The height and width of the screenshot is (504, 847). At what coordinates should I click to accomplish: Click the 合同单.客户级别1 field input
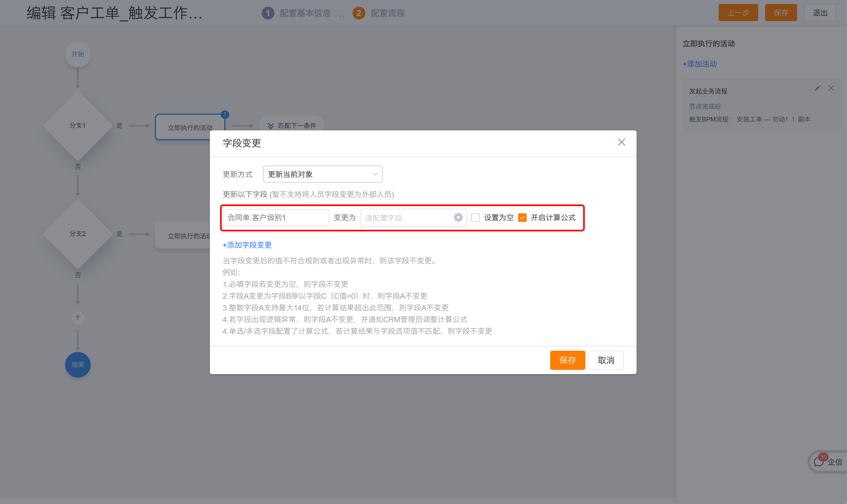click(276, 218)
